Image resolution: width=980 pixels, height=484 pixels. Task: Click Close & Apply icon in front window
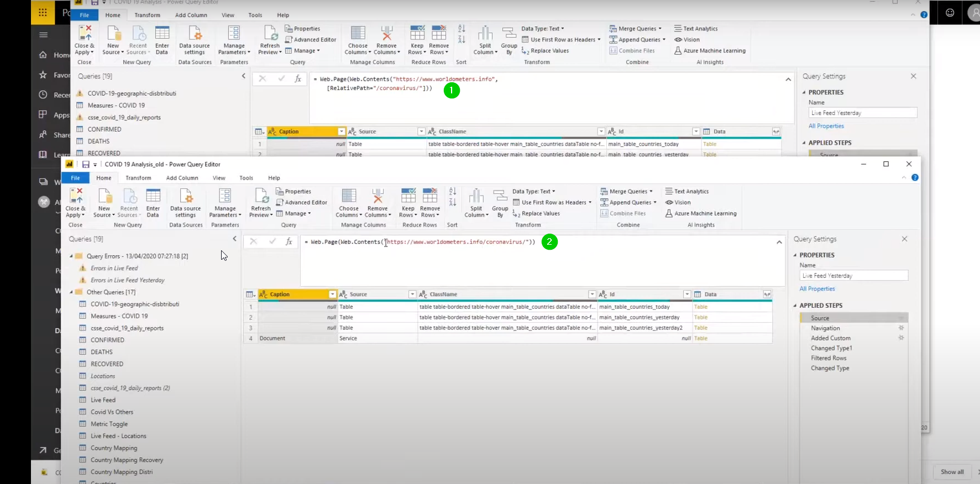76,196
